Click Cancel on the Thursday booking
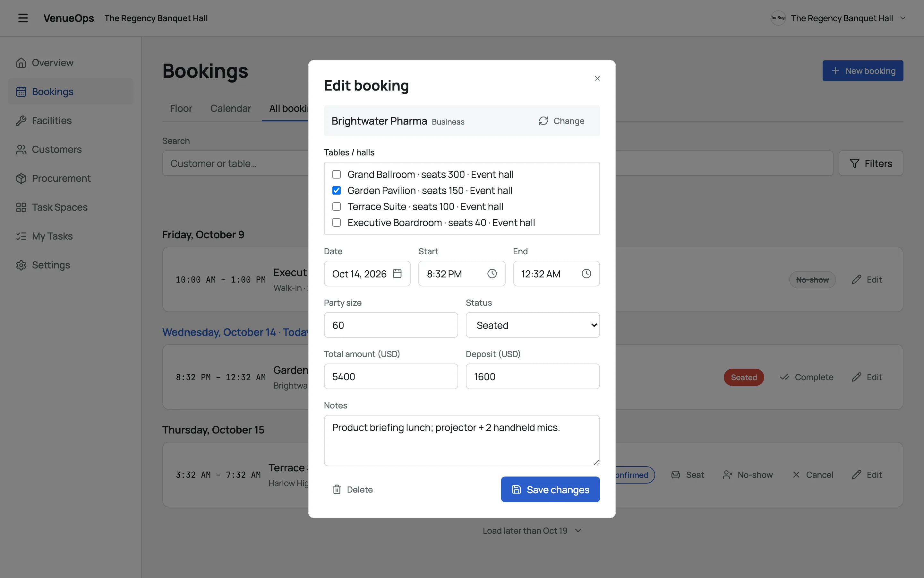 [x=813, y=475]
